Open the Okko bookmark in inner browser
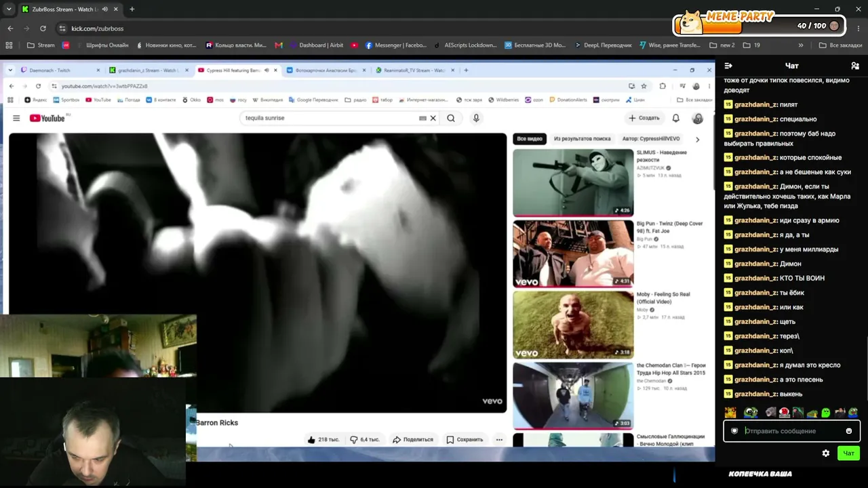Viewport: 868px width, 488px height. [192, 100]
